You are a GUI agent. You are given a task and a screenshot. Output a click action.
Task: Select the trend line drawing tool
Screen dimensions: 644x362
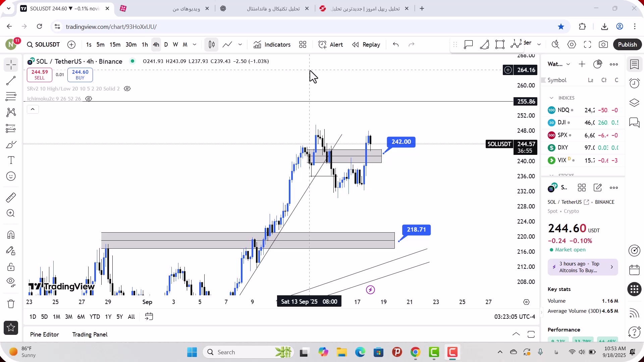[11, 80]
